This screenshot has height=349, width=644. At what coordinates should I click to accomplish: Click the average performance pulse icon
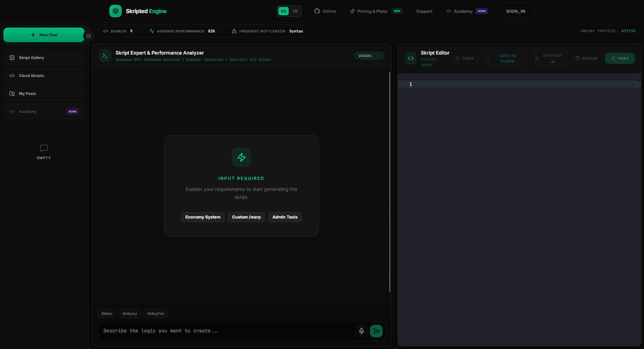click(152, 31)
